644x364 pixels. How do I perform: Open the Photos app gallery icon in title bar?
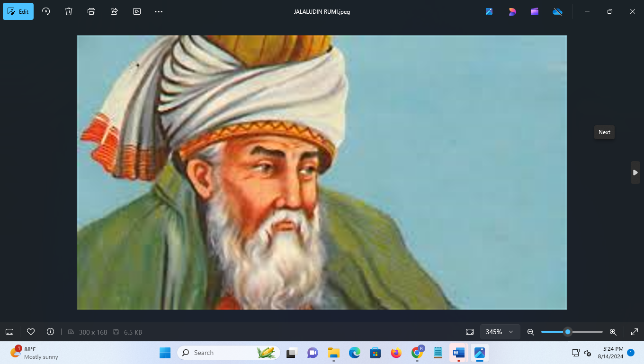(x=489, y=11)
